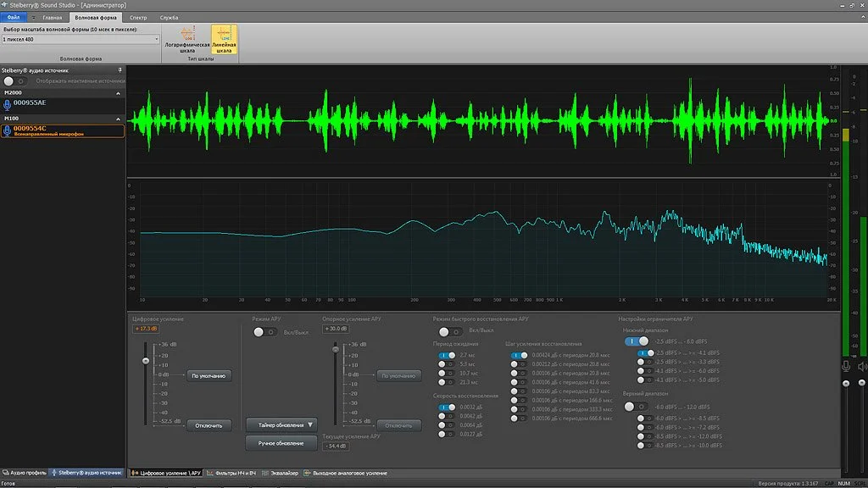This screenshot has height=488, width=868.
Task: Open the Выходное аналоговое усиление bottom tab
Action: (346, 473)
